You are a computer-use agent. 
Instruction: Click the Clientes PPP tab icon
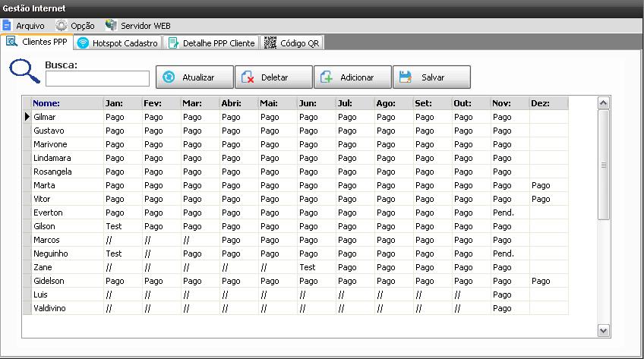tap(11, 42)
